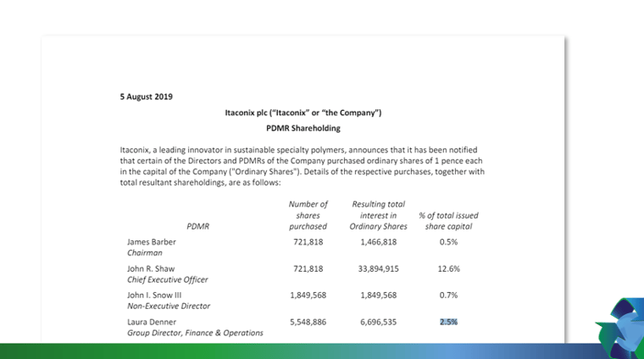Click the 0.7% share capital value

(448, 295)
